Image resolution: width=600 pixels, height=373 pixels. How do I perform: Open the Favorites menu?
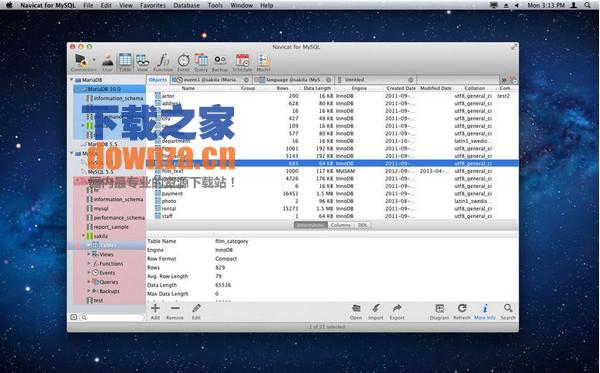click(153, 5)
